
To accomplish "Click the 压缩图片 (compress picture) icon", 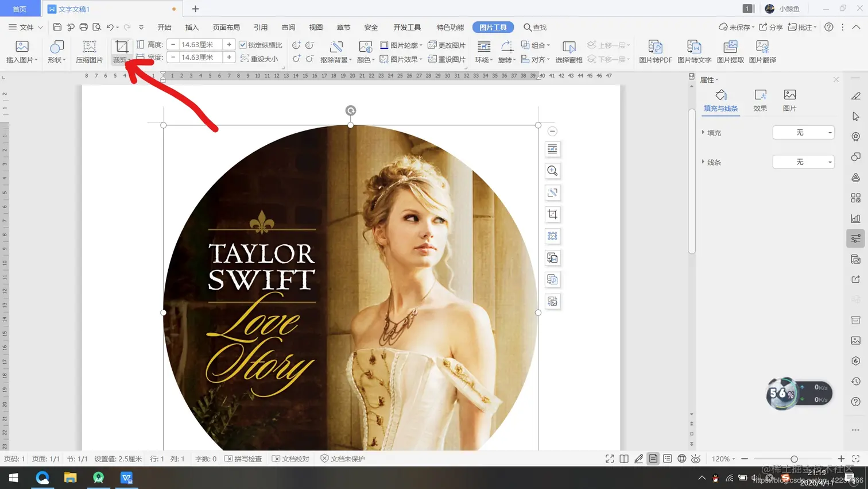I will [89, 47].
